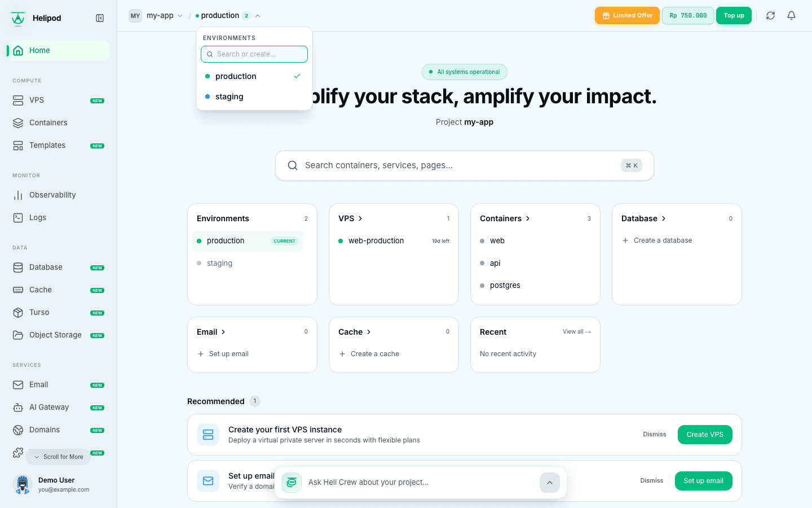Click Create a cache link
Screen dimensions: 812x508
[369, 354]
